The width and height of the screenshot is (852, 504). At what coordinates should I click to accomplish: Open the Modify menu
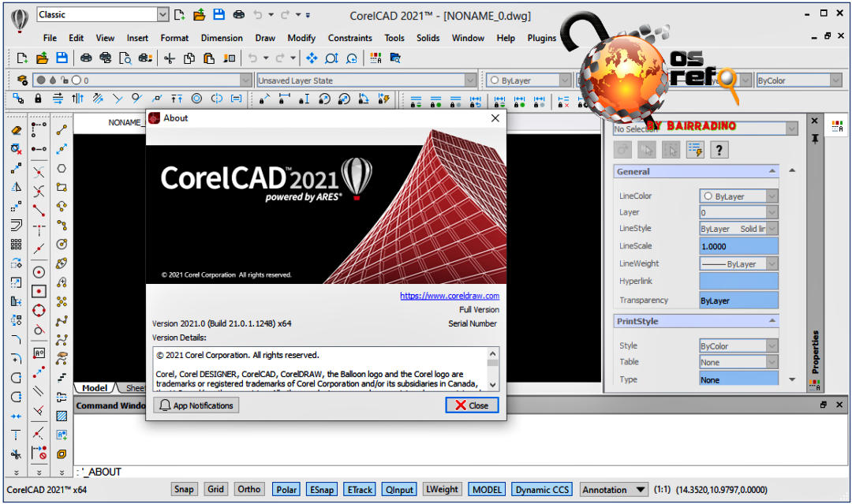tap(301, 38)
